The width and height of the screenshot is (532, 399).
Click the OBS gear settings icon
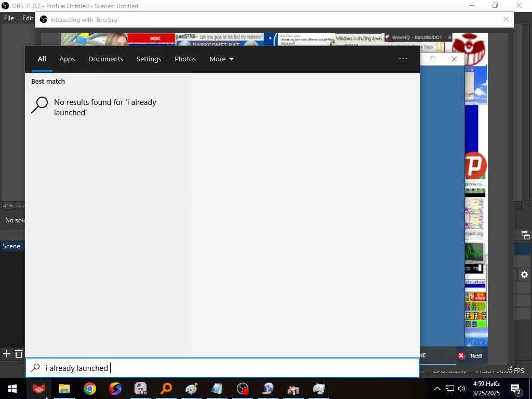point(525,274)
